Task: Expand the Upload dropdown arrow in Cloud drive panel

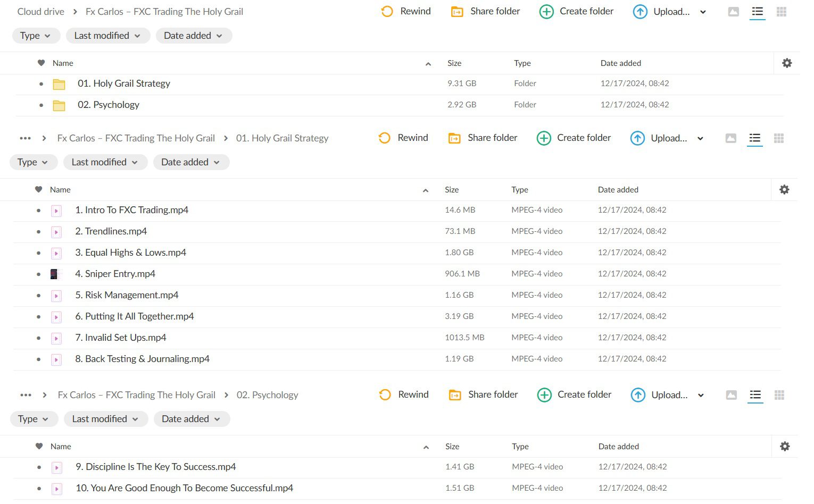Action: click(x=703, y=12)
